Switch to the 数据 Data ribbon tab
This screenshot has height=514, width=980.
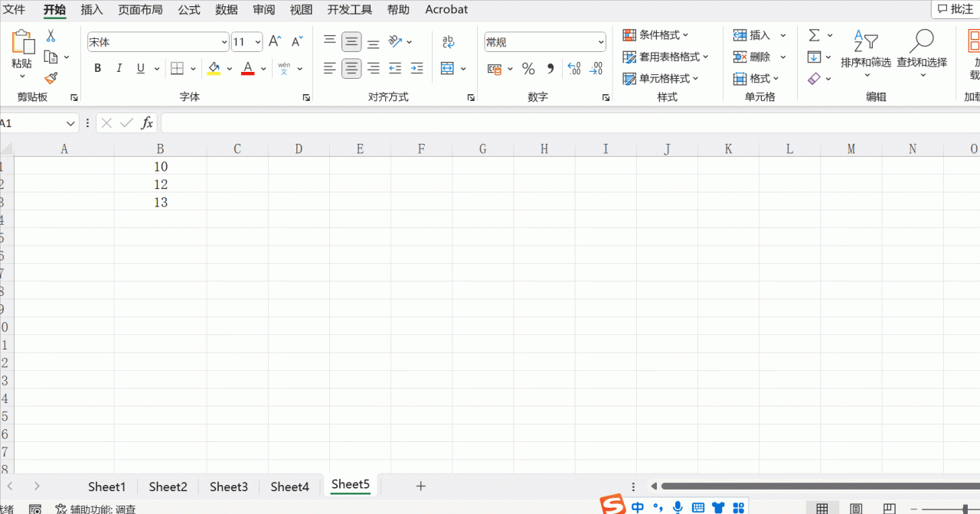[x=227, y=9]
